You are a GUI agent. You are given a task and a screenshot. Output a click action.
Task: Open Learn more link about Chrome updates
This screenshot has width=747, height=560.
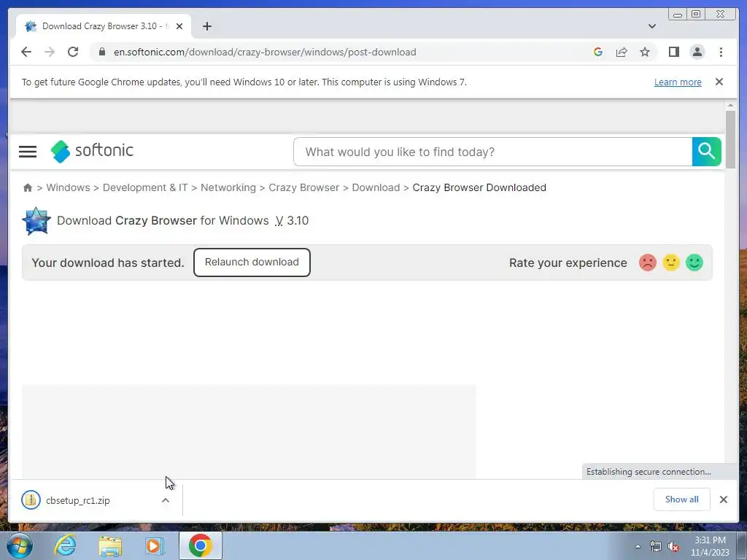pos(678,82)
